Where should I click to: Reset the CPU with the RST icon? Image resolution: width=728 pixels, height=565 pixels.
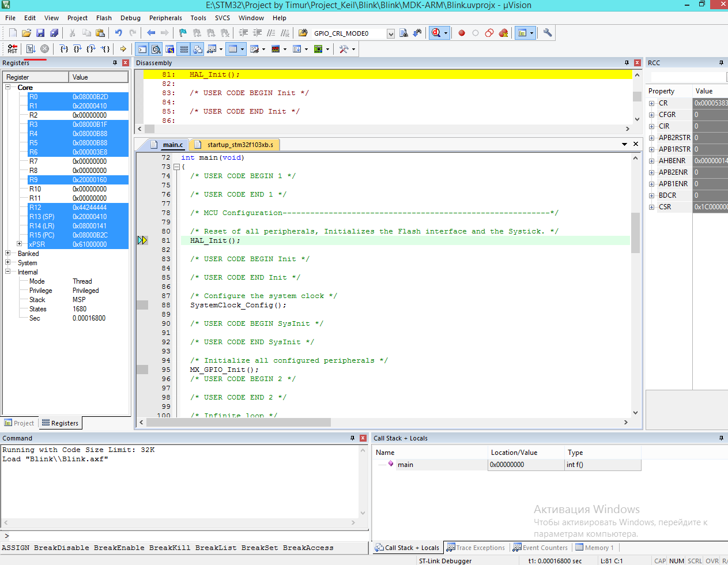click(13, 49)
